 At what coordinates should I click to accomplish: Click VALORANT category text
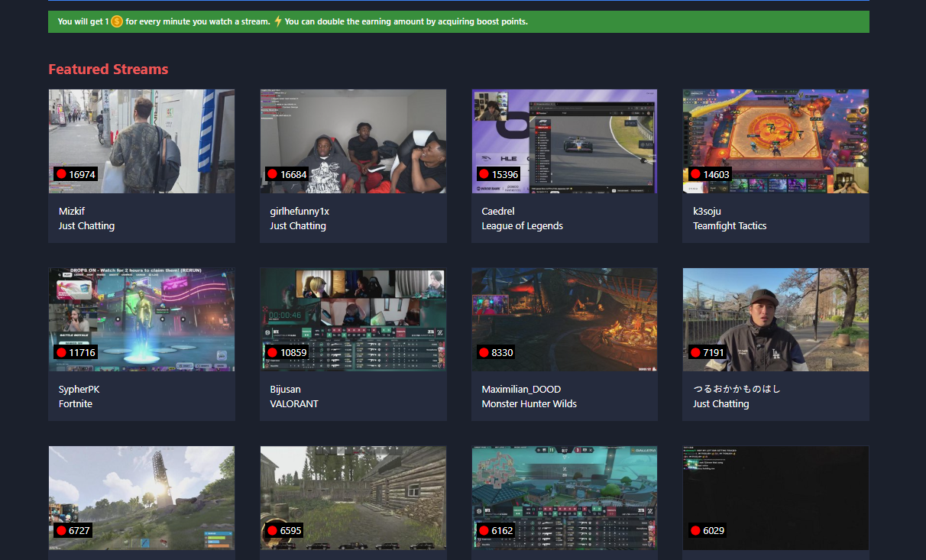294,403
